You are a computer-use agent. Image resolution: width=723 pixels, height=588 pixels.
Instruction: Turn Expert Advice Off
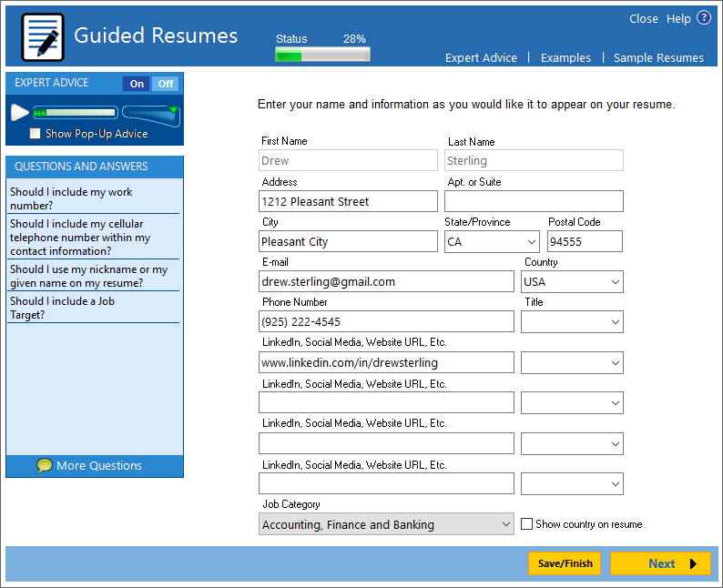165,84
